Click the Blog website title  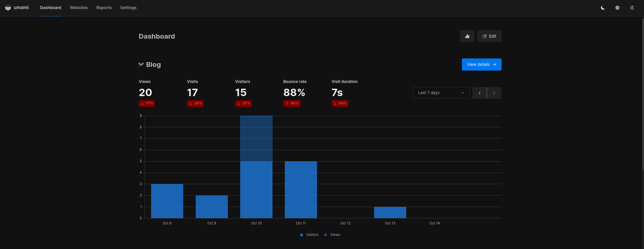pyautogui.click(x=153, y=65)
